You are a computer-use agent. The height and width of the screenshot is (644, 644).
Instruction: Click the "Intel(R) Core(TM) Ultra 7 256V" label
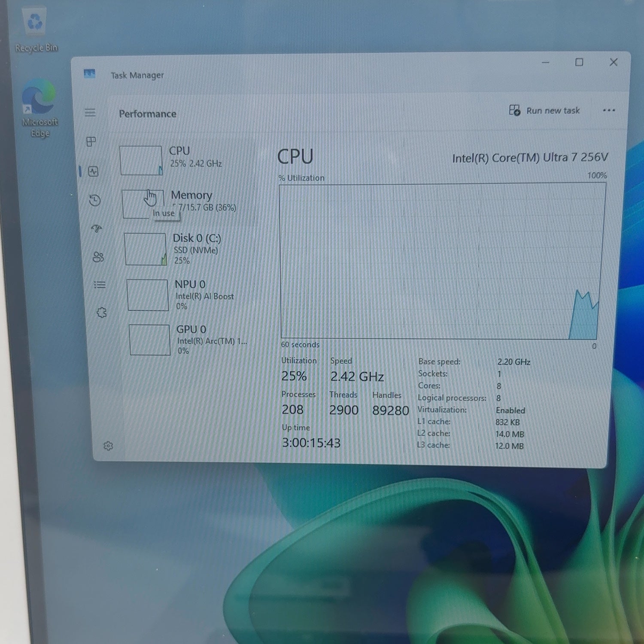[x=530, y=158]
